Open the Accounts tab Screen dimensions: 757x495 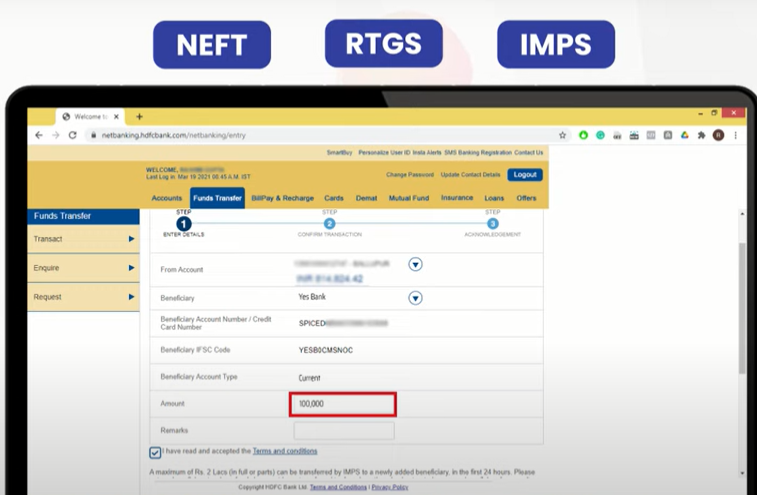pos(167,198)
